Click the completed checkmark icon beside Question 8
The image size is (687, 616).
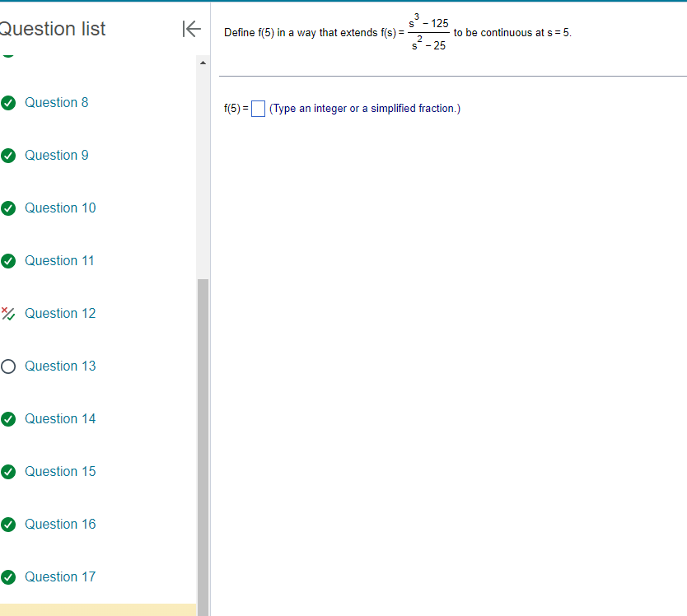coord(9,102)
